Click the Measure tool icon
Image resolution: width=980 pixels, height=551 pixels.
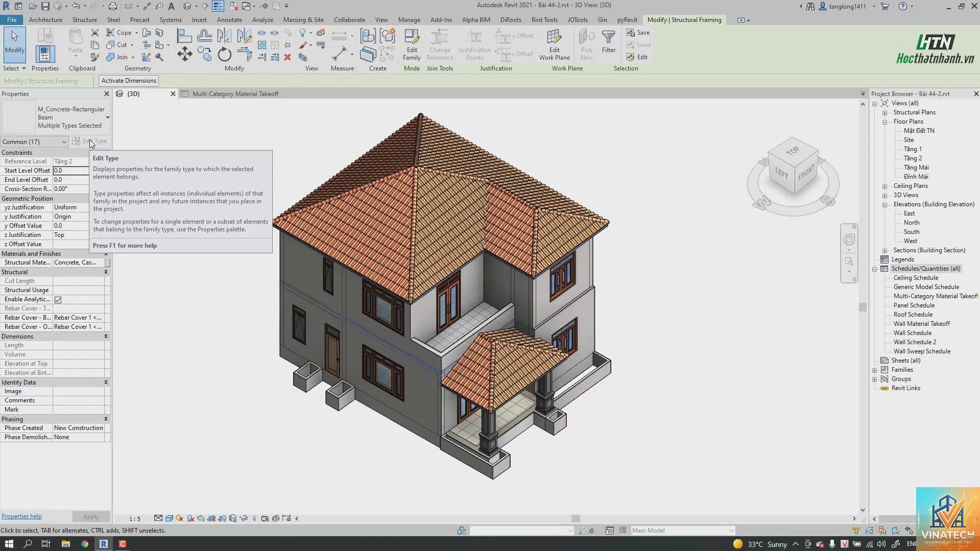click(339, 54)
